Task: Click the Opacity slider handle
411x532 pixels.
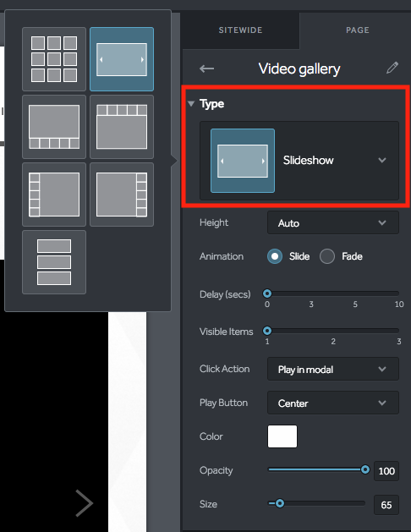Action: (x=365, y=469)
